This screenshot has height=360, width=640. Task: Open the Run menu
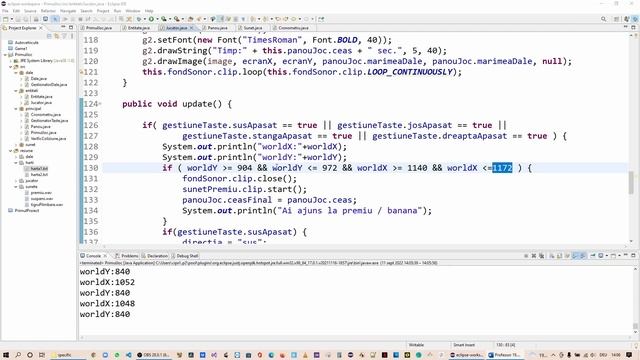click(118, 11)
